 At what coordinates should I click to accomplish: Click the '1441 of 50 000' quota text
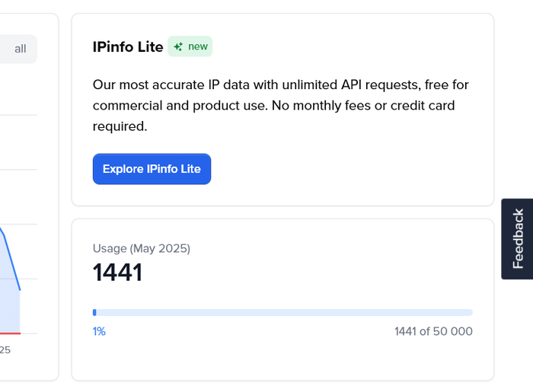coord(433,331)
